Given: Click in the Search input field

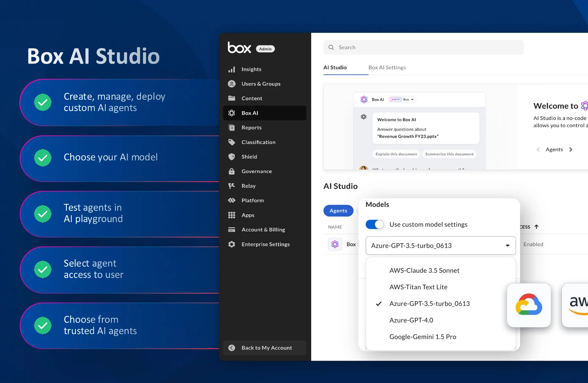Looking at the screenshot, I should (423, 48).
